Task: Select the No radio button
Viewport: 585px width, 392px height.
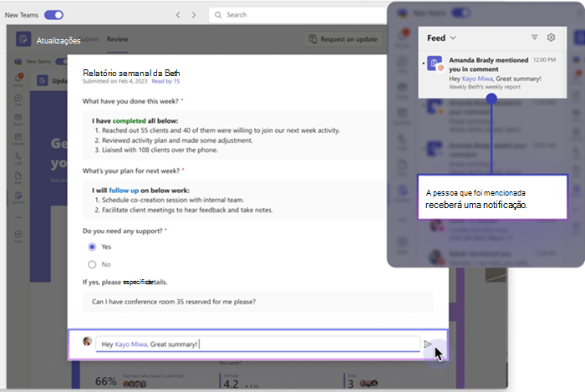Action: (x=92, y=264)
